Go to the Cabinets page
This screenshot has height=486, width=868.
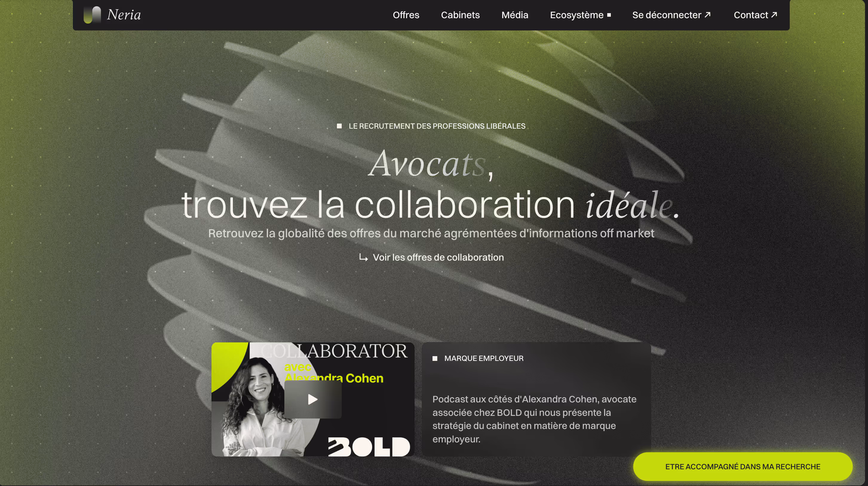tap(460, 15)
